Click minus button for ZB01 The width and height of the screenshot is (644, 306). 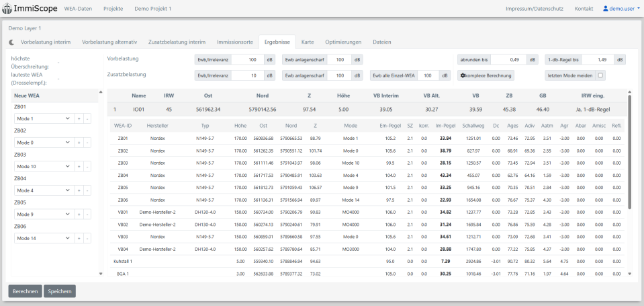pos(87,118)
